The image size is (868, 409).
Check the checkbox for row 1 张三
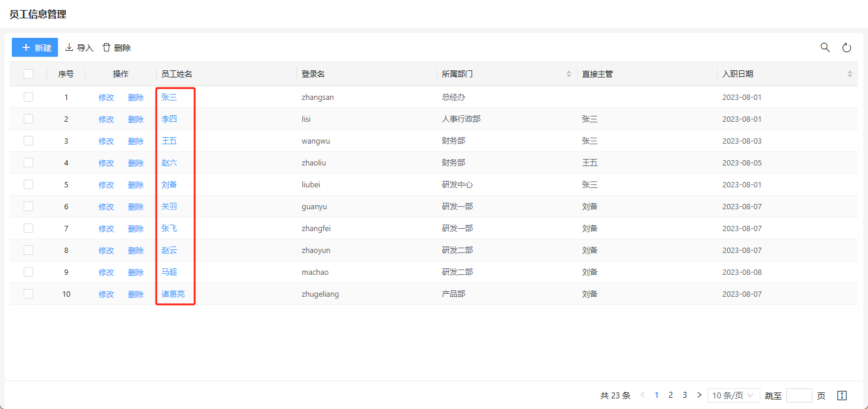click(28, 97)
